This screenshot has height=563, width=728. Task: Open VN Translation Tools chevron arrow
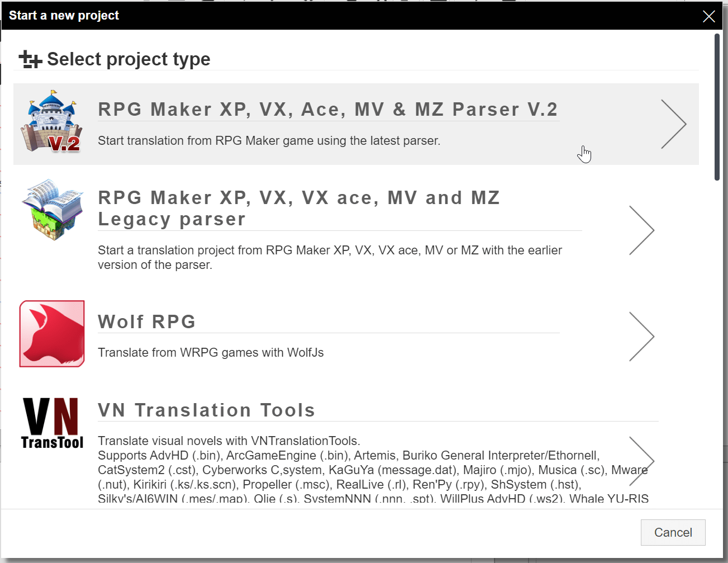coord(641,461)
